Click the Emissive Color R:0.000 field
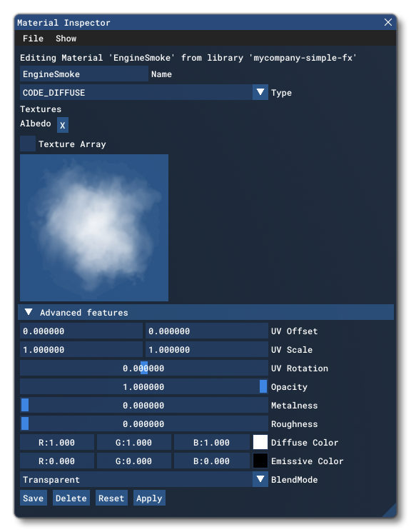Viewport: 411px width, 532px height. click(57, 461)
